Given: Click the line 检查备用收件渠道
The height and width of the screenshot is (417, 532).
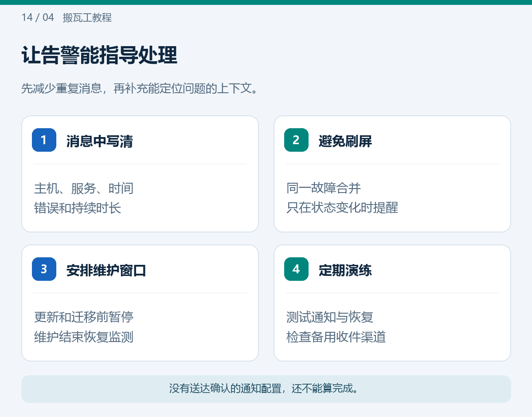Looking at the screenshot, I should [336, 337].
